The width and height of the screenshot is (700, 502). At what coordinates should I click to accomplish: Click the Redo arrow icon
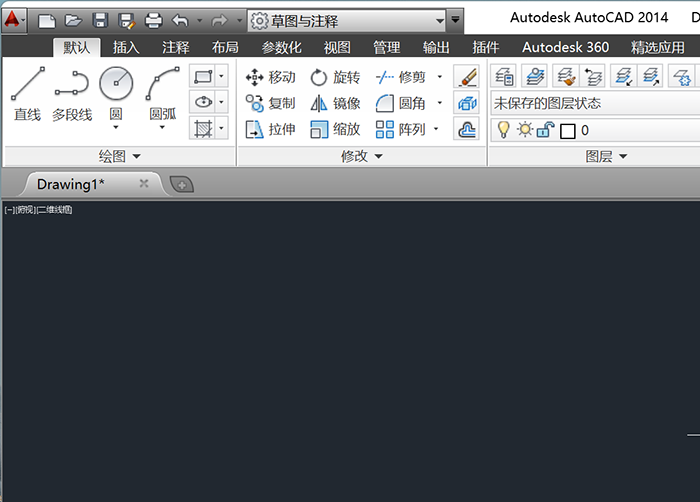click(220, 21)
